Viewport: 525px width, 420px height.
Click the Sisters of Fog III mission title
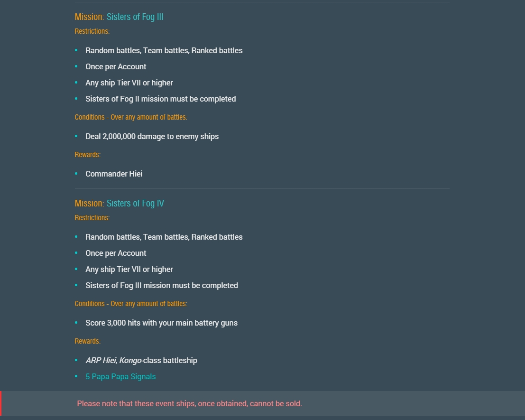tap(135, 17)
